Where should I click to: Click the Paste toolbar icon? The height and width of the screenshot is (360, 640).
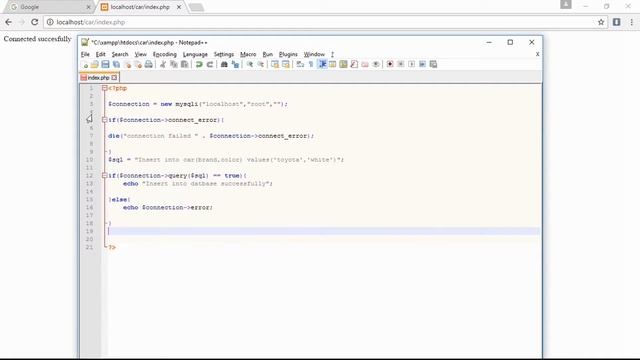tap(184, 64)
